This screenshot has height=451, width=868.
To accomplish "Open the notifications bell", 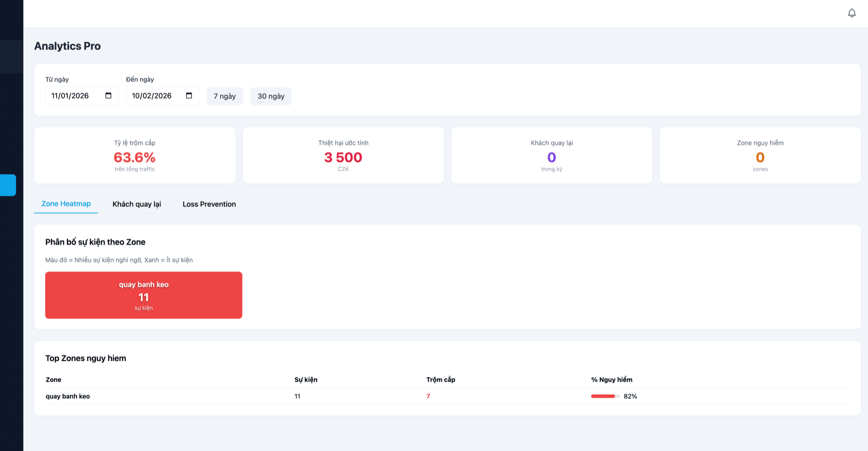I will 851,13.
